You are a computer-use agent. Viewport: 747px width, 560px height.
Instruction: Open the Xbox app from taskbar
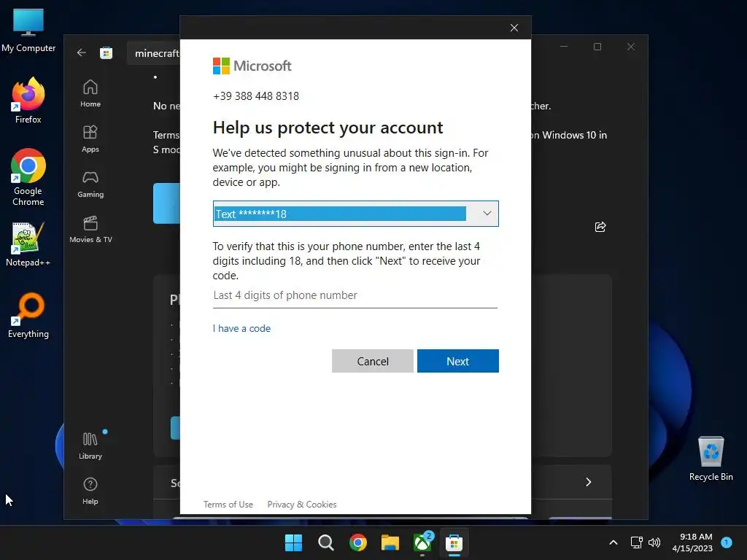point(422,542)
